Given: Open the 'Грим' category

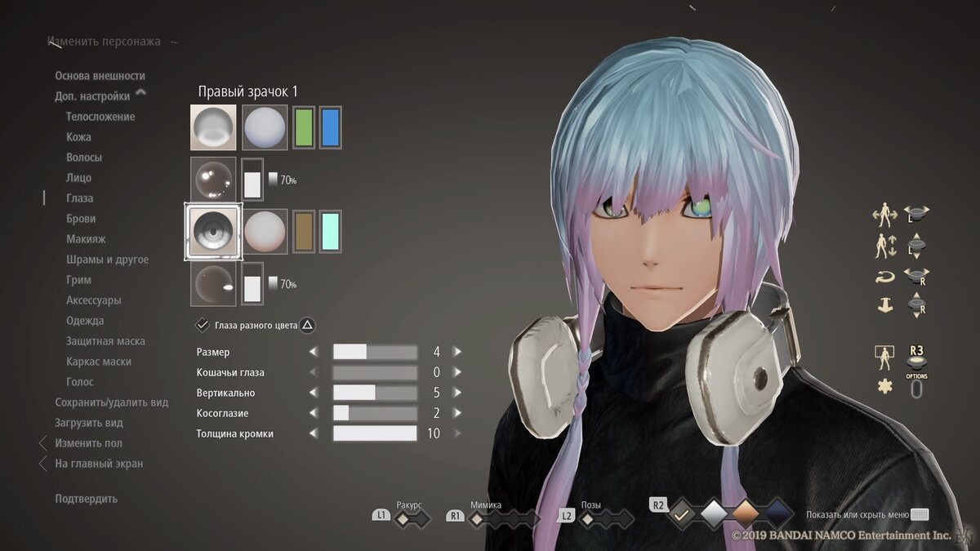Looking at the screenshot, I should [78, 280].
